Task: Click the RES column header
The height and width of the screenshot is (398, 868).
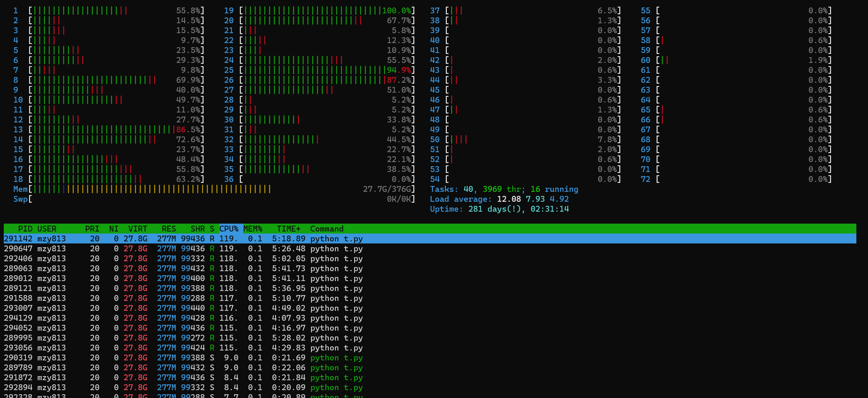Action: click(x=169, y=229)
